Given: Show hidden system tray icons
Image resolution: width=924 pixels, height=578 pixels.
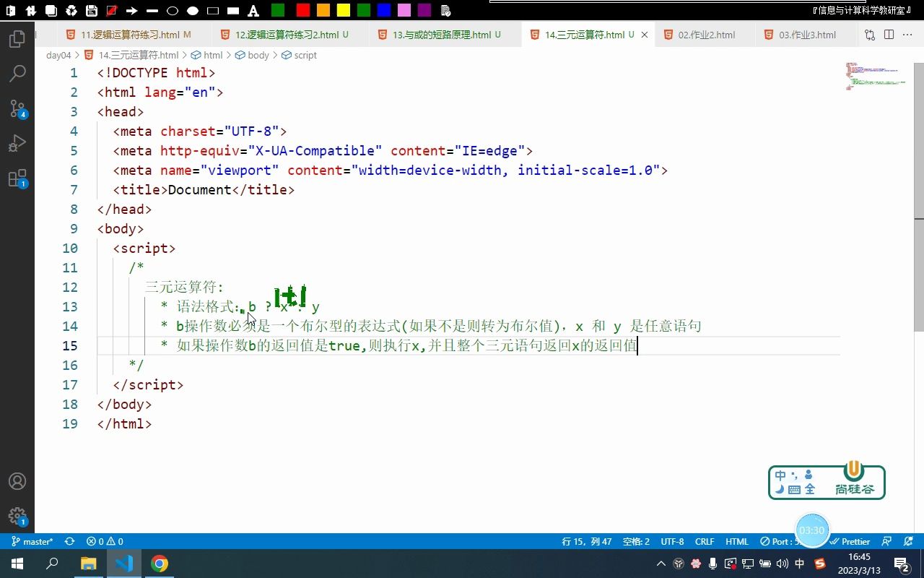Looking at the screenshot, I should pos(661,564).
